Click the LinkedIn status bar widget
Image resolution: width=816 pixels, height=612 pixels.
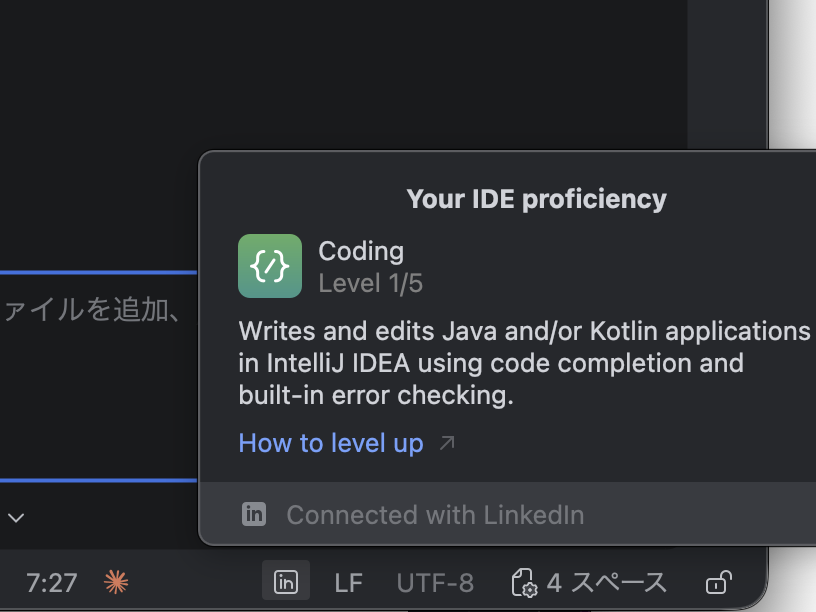pyautogui.click(x=286, y=581)
